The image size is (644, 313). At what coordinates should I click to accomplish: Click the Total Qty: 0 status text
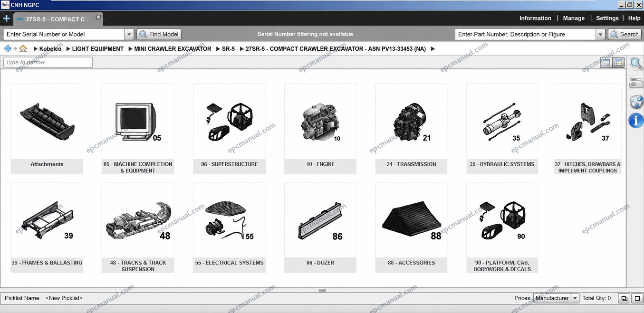[x=597, y=298]
